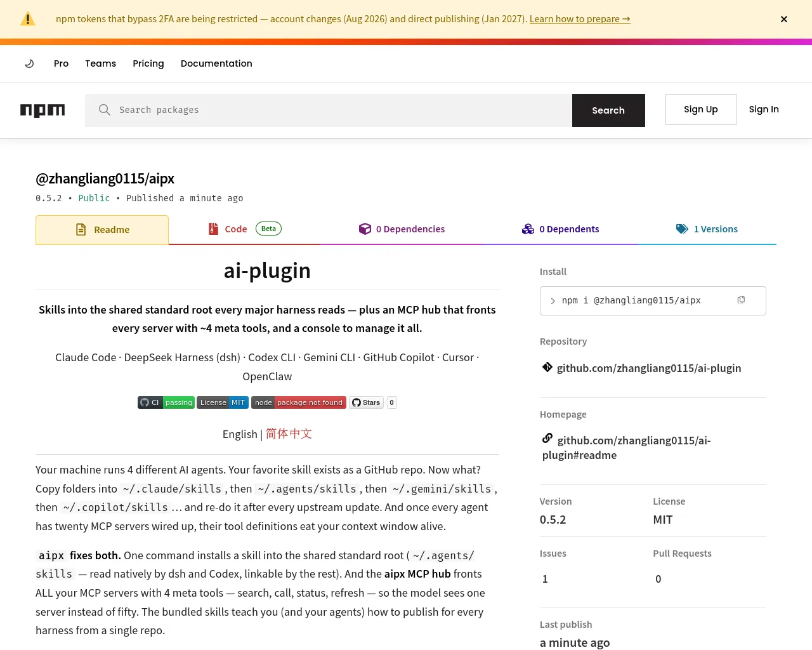Copy the npm install command
Viewport: 812px width, 650px height.
(x=741, y=300)
